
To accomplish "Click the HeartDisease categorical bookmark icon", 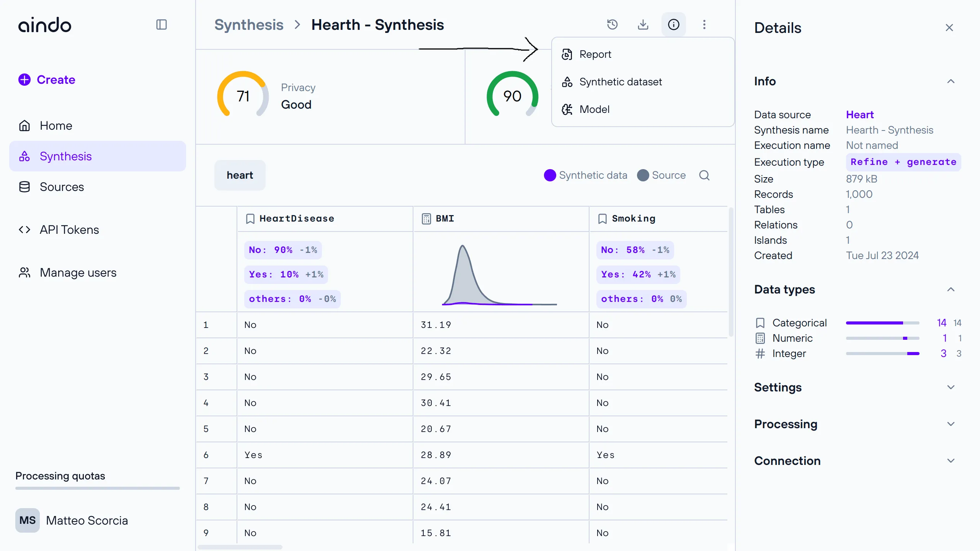I will [250, 219].
